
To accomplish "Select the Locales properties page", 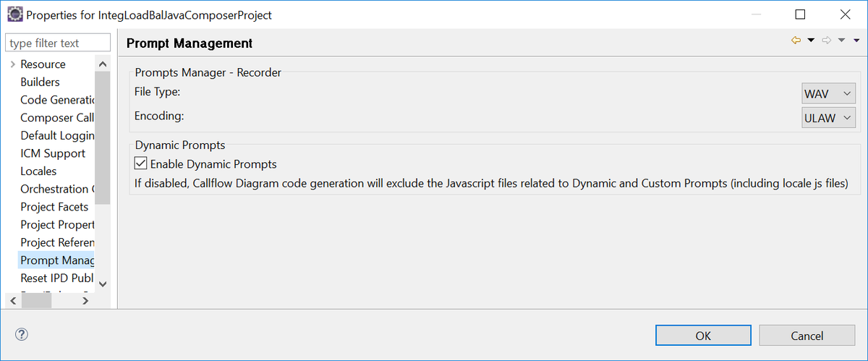I will pyautogui.click(x=38, y=171).
